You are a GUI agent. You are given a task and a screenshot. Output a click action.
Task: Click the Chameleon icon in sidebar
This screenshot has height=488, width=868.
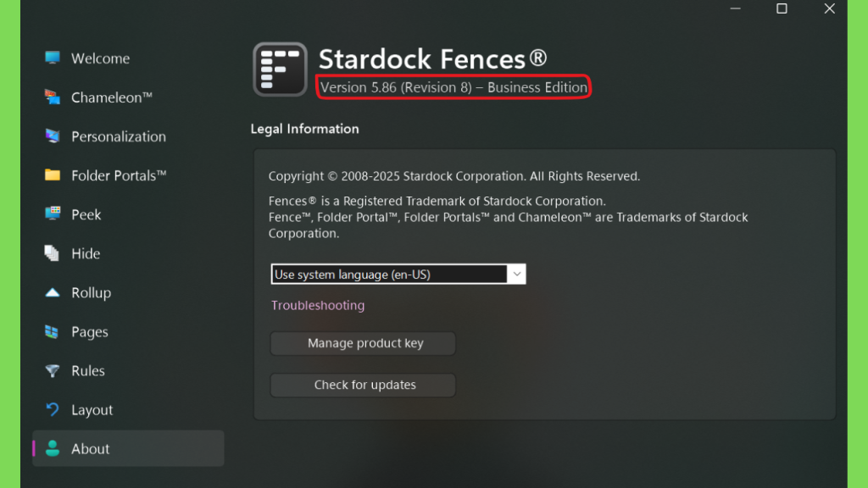[53, 97]
